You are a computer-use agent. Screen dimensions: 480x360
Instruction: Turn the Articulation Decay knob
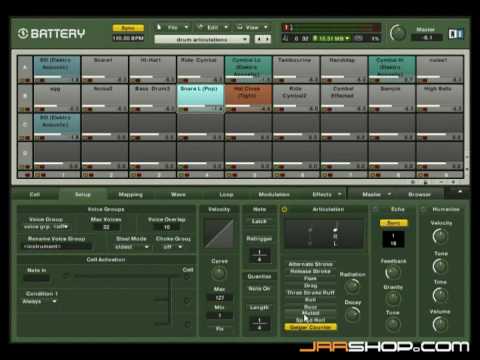(x=352, y=314)
